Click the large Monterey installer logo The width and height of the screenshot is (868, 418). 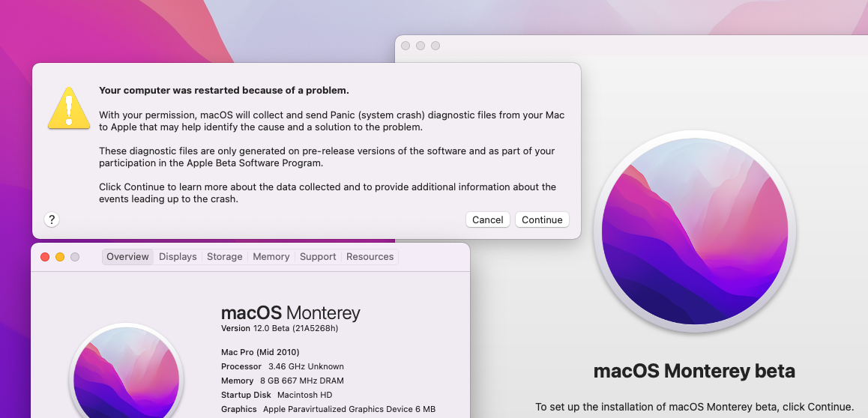694,231
